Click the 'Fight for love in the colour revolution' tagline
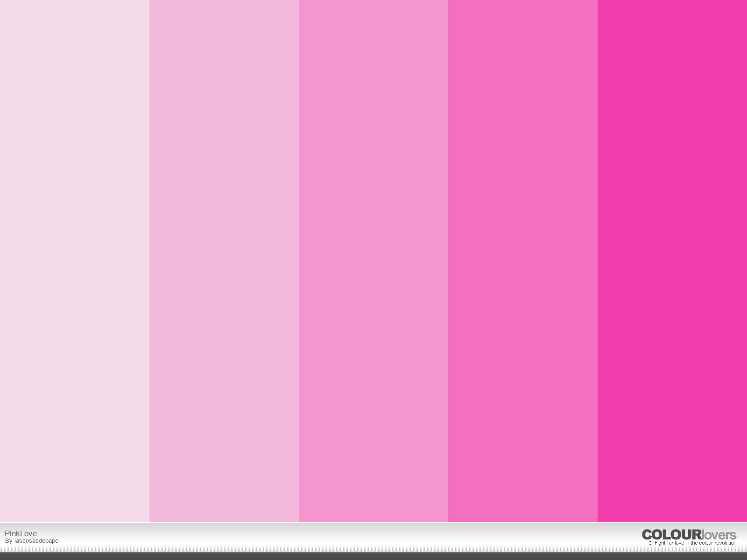The width and height of the screenshot is (747, 560). (x=695, y=543)
